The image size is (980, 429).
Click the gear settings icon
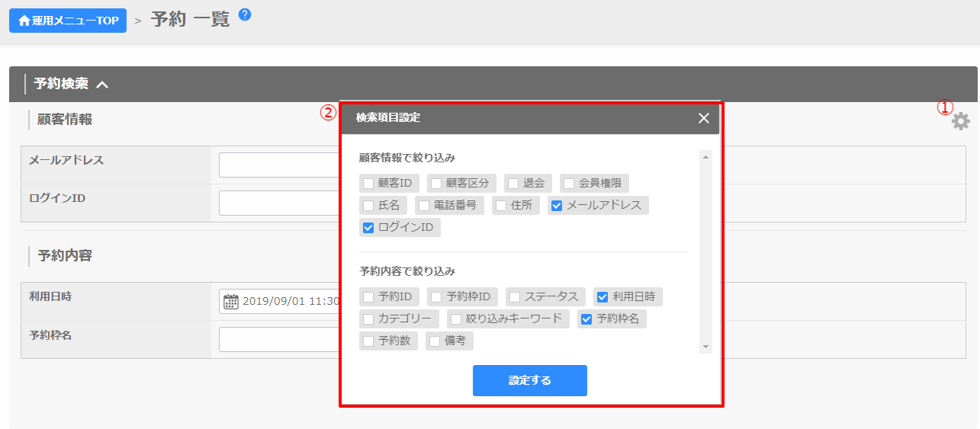pos(960,121)
